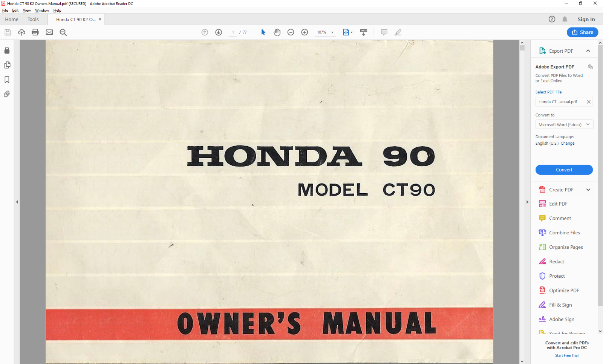The width and height of the screenshot is (603, 364).
Task: Close the Honda CT 90 K2 document tab
Action: [x=100, y=19]
